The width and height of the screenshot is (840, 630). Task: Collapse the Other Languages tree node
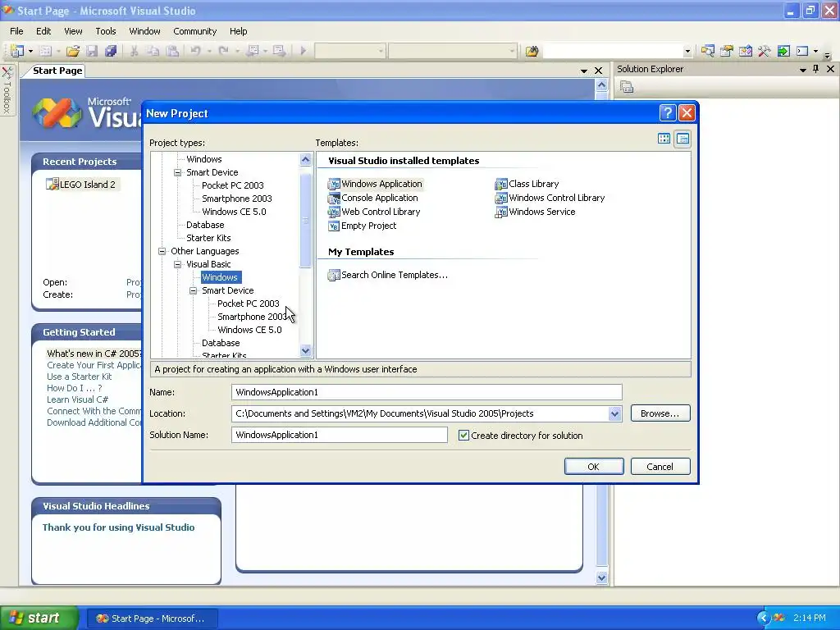point(162,251)
